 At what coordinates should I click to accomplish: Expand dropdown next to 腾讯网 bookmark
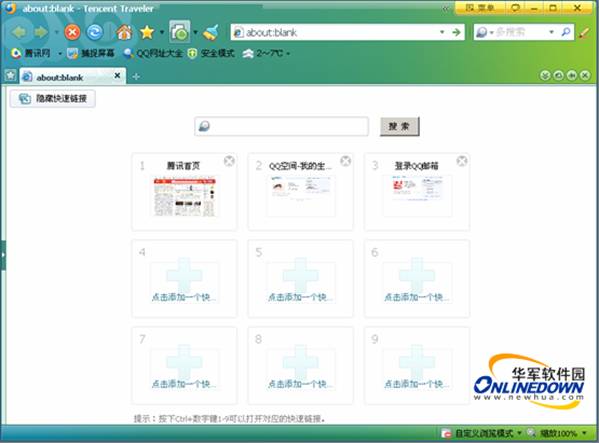[60, 53]
